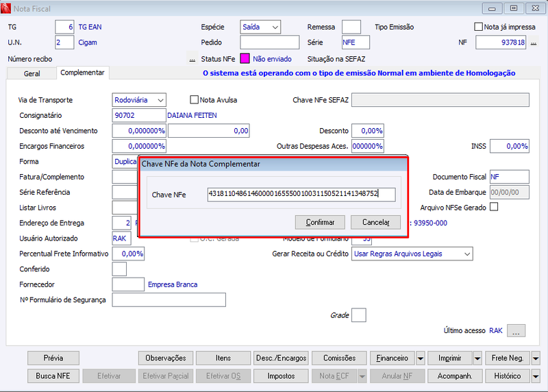Click the Pedido input field
The height and width of the screenshot is (392, 548).
[x=269, y=42]
